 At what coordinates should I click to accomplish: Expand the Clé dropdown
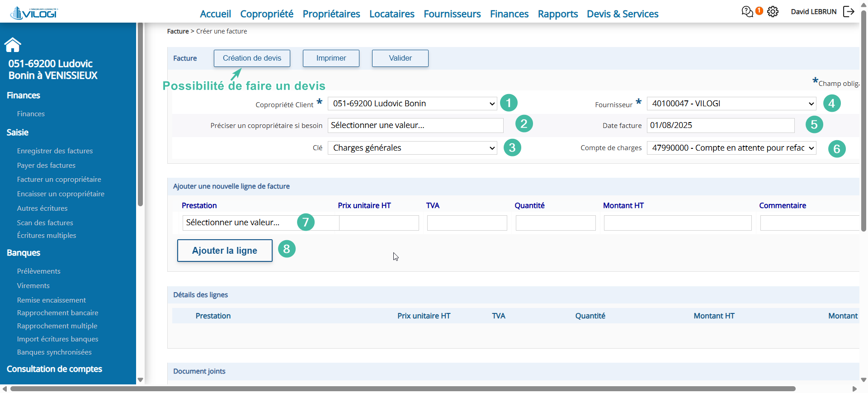point(412,148)
